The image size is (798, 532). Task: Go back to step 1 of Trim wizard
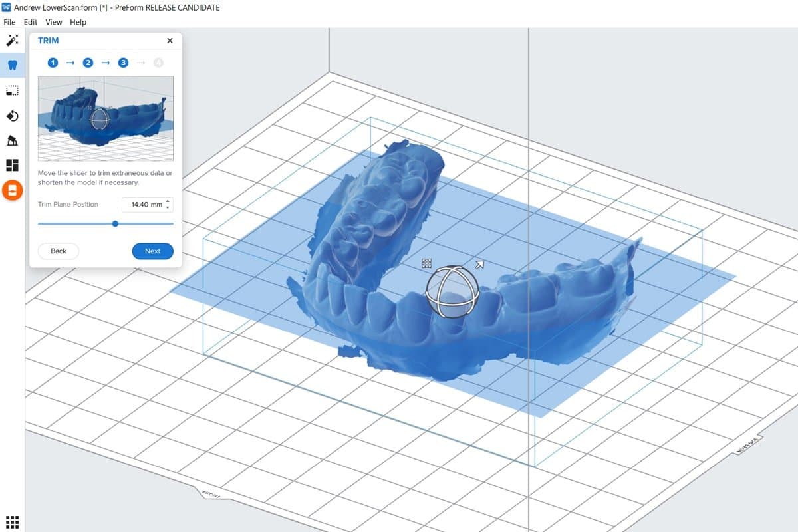tap(53, 63)
